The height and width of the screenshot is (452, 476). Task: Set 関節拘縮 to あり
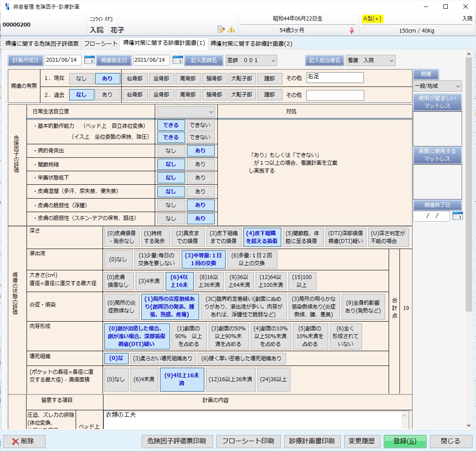tap(200, 164)
